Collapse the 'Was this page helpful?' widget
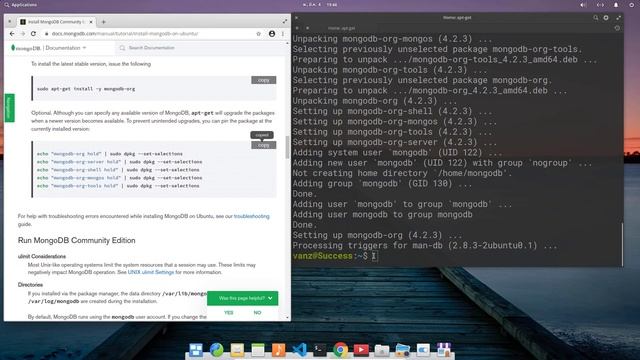The image size is (640, 360). (270, 298)
